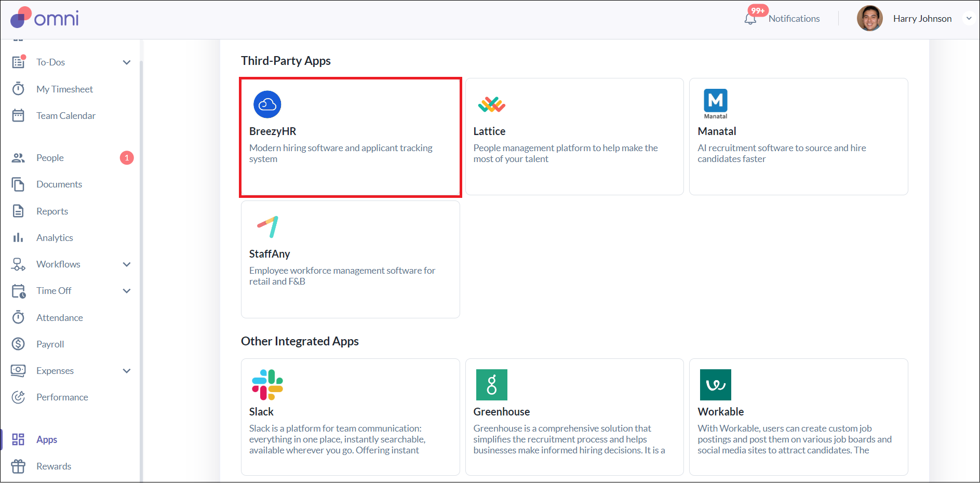The image size is (980, 483).
Task: Open the notifications bell icon
Action: [750, 19]
